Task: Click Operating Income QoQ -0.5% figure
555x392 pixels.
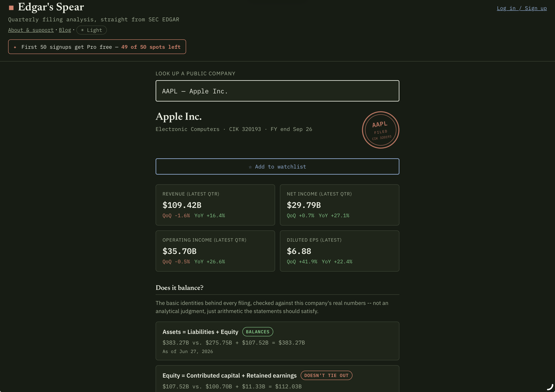Action: click(176, 262)
